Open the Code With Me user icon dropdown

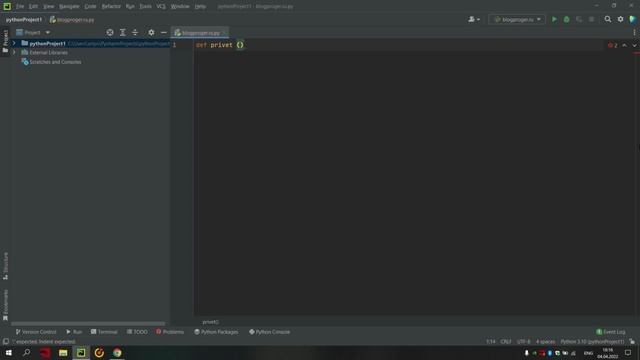click(x=474, y=19)
